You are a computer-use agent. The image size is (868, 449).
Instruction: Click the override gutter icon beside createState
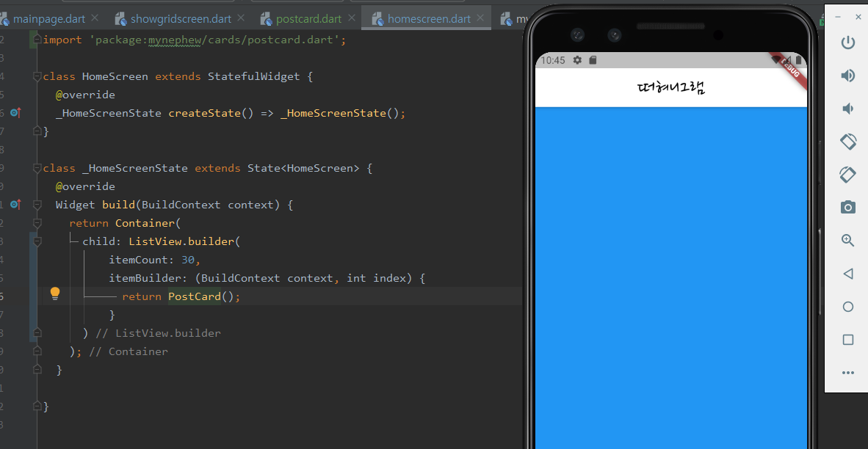click(15, 113)
